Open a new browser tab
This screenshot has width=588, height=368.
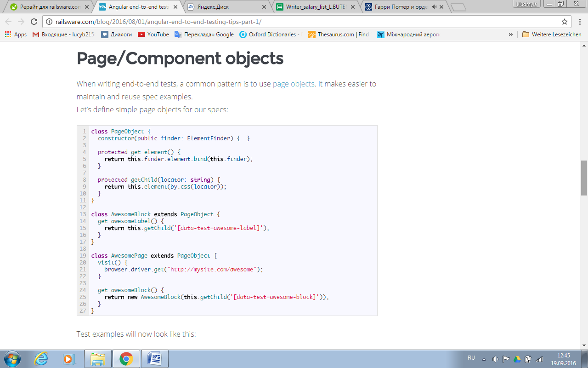point(458,7)
